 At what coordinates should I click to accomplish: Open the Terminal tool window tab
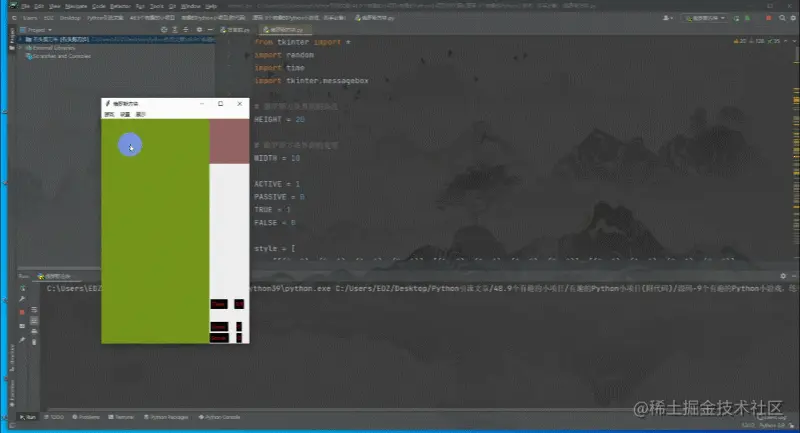coord(121,417)
